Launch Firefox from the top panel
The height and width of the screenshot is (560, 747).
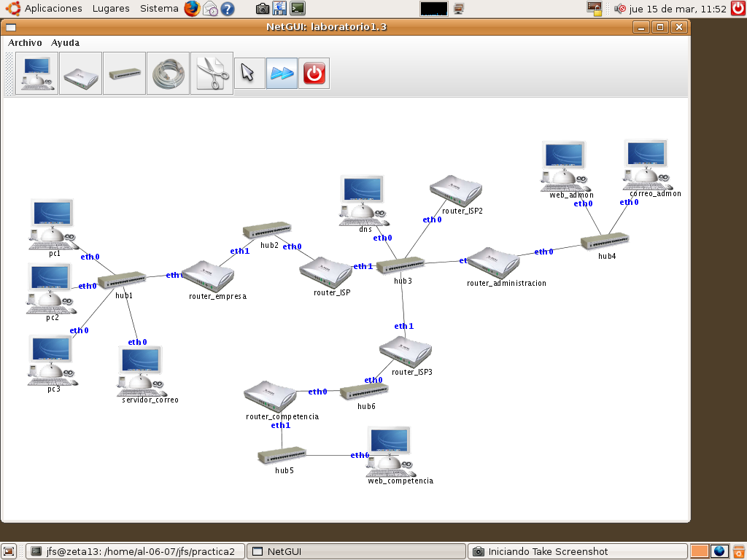pyautogui.click(x=191, y=9)
